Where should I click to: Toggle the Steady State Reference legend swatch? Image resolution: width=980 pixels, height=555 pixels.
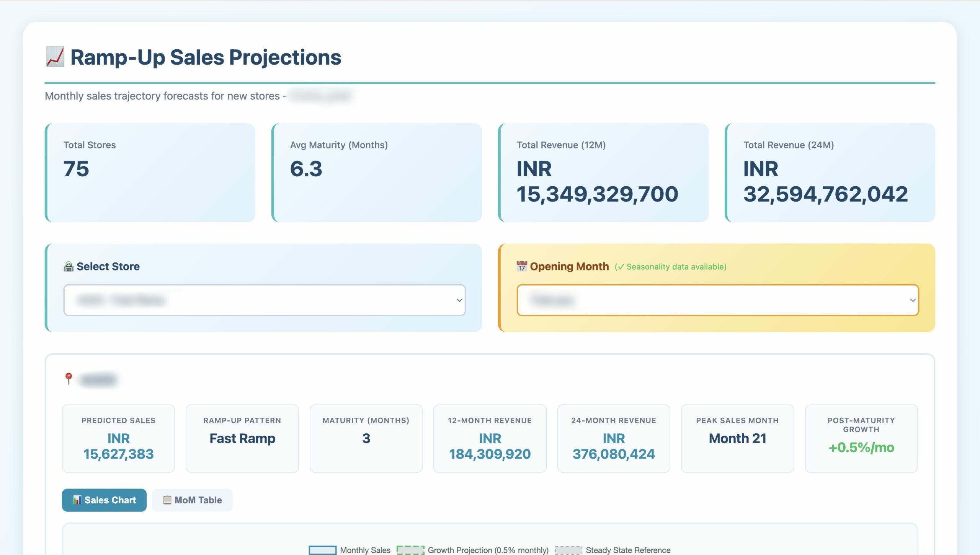pos(568,550)
